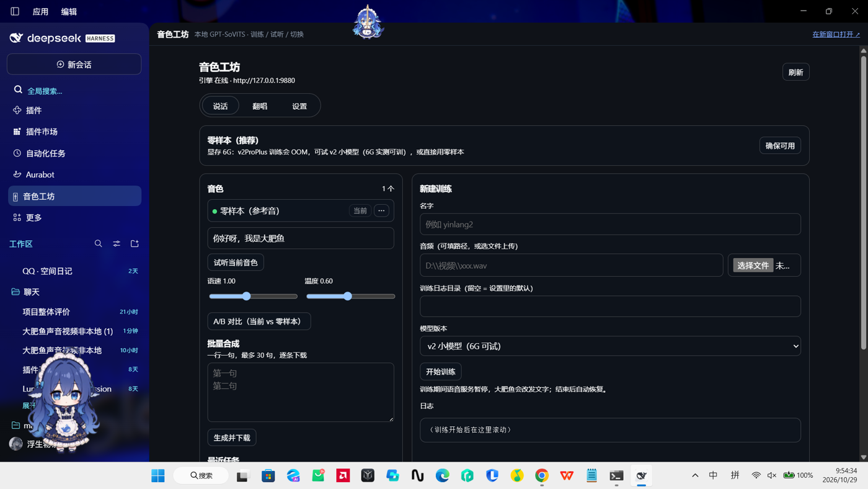Open the 编辑 menu
The width and height of the screenshot is (868, 489).
click(x=69, y=12)
